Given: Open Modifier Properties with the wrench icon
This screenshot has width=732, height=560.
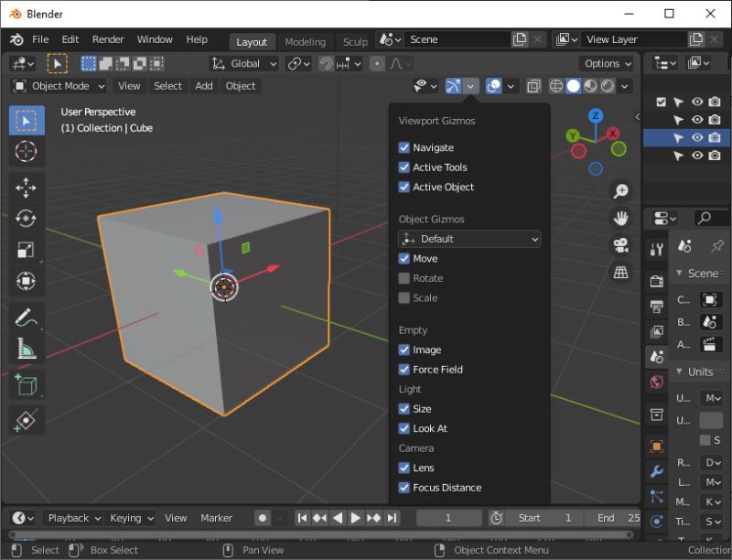Looking at the screenshot, I should click(x=656, y=472).
